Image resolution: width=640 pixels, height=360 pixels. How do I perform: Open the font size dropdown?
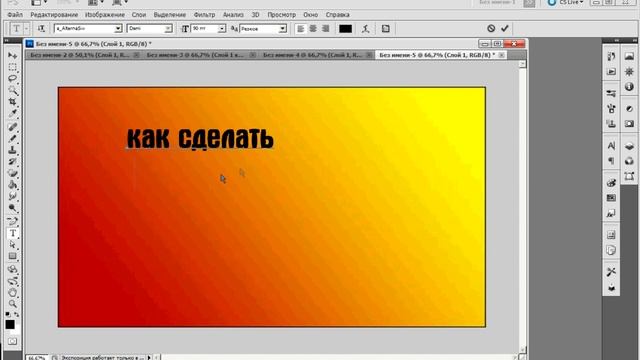pyautogui.click(x=222, y=29)
